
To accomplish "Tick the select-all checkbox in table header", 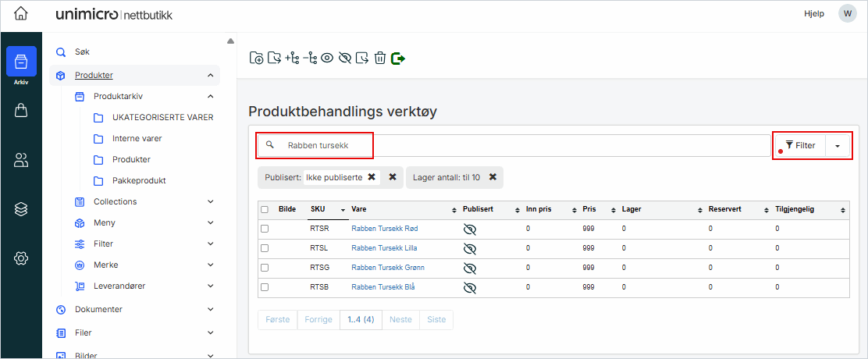I will (265, 209).
